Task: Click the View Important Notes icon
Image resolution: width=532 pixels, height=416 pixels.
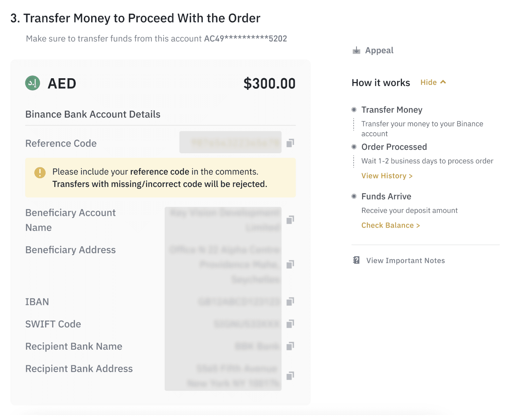Action: [x=356, y=260]
